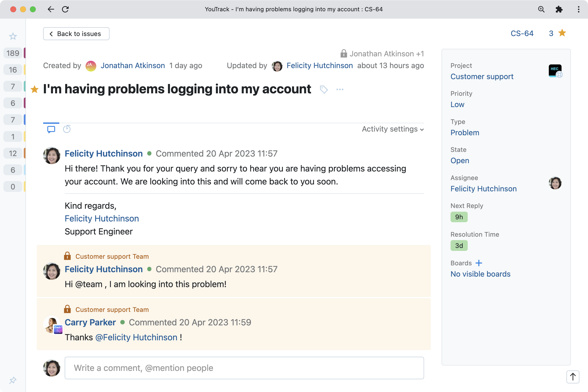Change Type value Problem
The image size is (588, 392).
tap(465, 133)
